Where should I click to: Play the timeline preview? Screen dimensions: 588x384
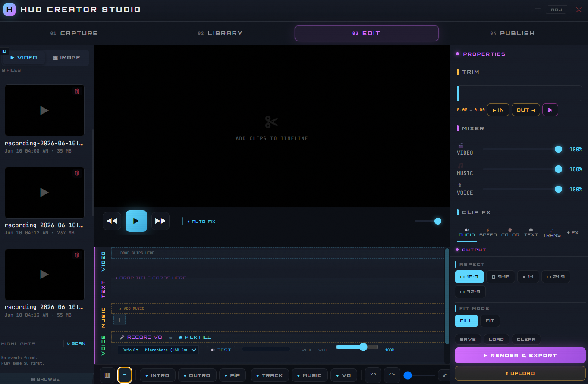point(136,221)
